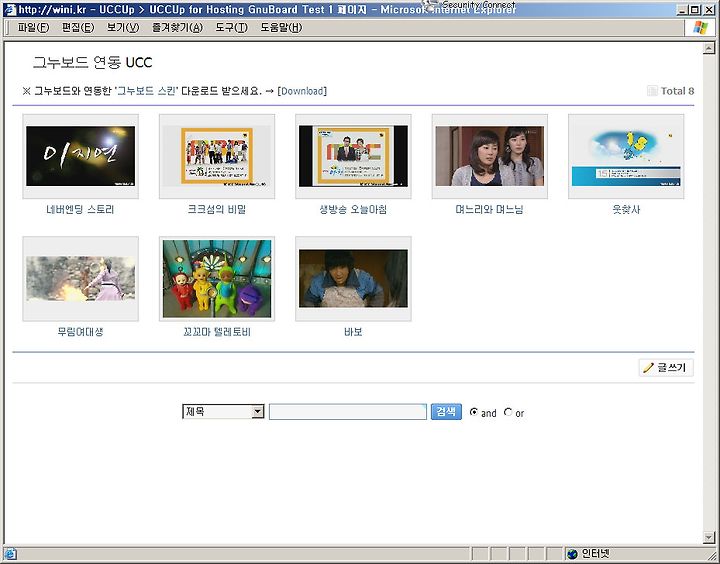This screenshot has height=564, width=720.
Task: Click the scrollbar up arrow
Action: [709, 48]
